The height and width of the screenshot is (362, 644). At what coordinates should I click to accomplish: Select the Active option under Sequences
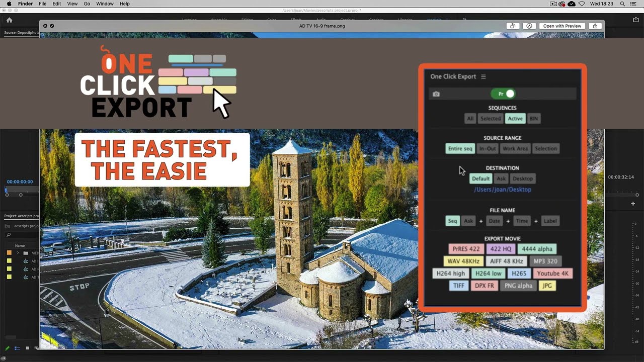[515, 118]
